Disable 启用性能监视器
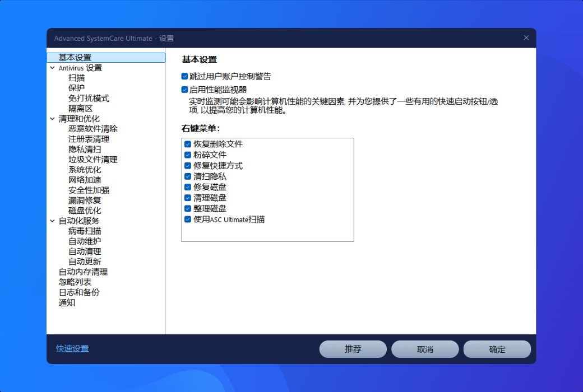 tap(185, 90)
